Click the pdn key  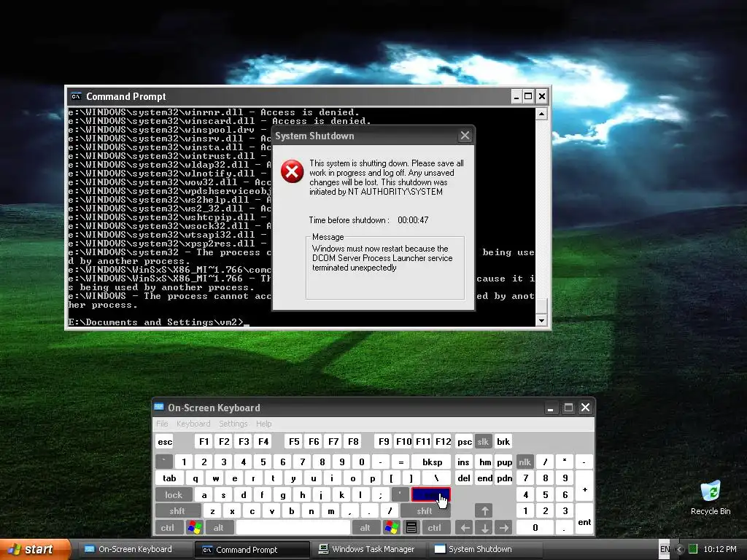tap(505, 478)
